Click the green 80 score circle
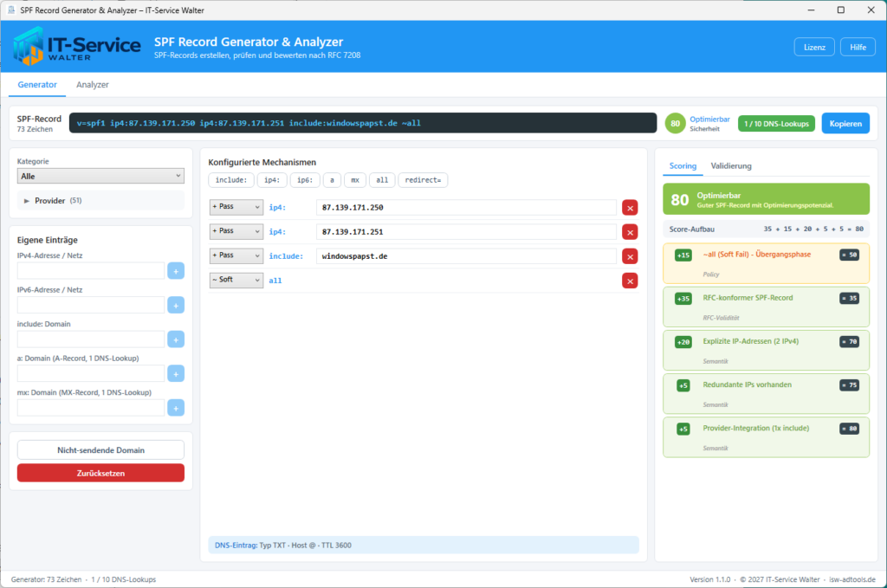Screen dimensions: 887x588 pyautogui.click(x=675, y=123)
